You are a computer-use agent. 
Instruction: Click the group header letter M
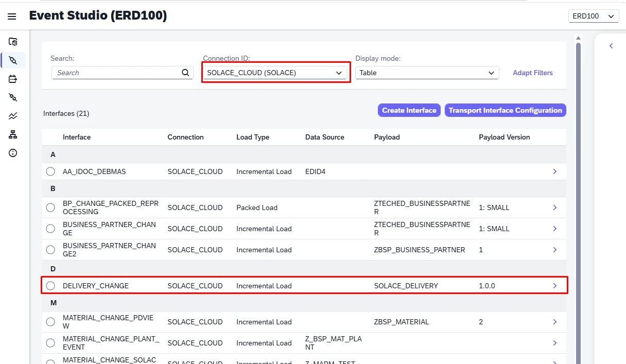[x=54, y=303]
